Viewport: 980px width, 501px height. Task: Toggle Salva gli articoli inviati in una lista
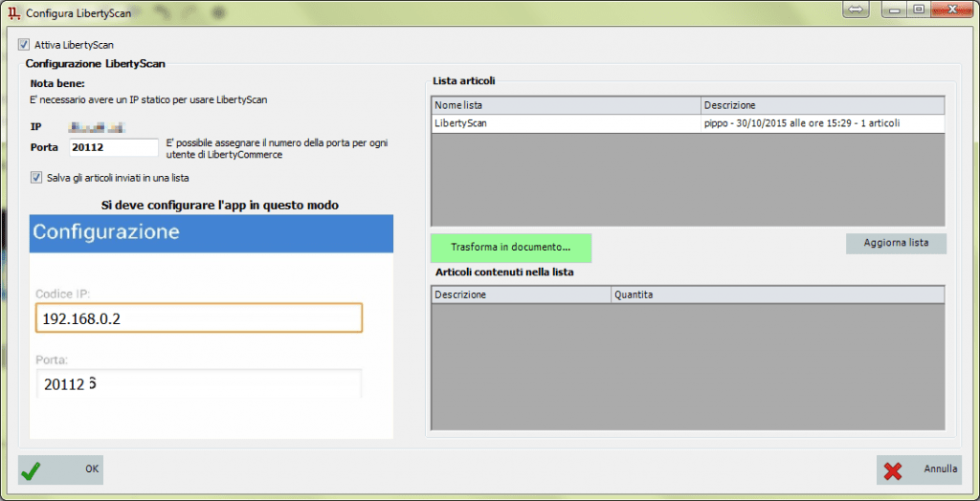(35, 178)
